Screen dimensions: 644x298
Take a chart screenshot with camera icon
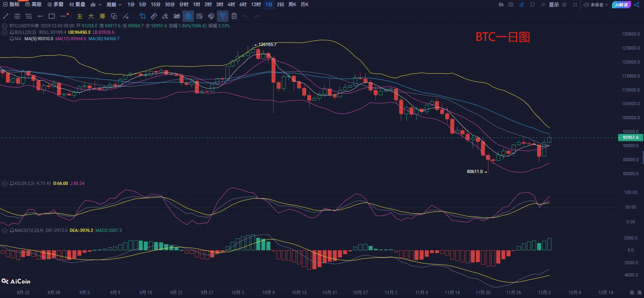pyautogui.click(x=511, y=5)
